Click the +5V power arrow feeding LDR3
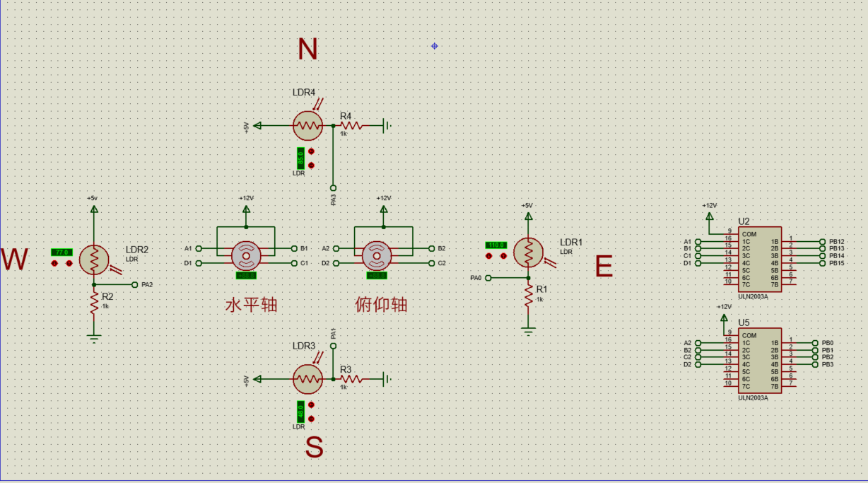 pyautogui.click(x=257, y=379)
